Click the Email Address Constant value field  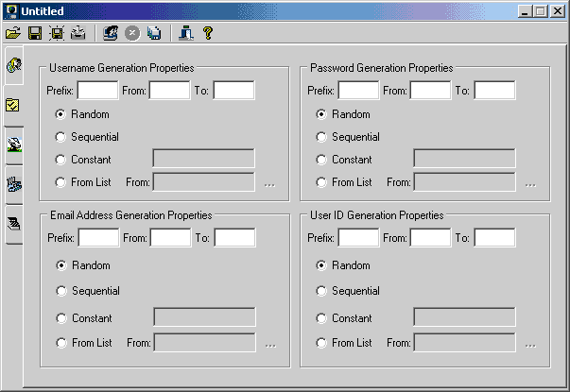coord(205,316)
